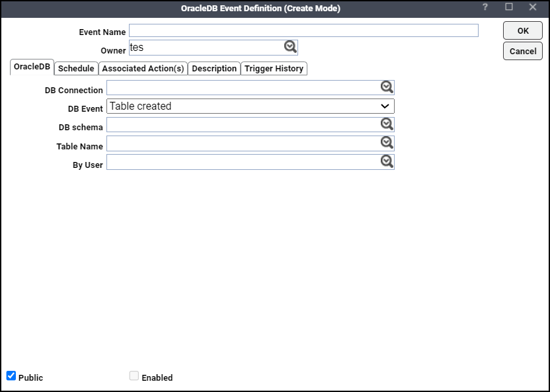Image resolution: width=550 pixels, height=392 pixels.
Task: Open the Associated Action(s) tab
Action: pos(143,68)
